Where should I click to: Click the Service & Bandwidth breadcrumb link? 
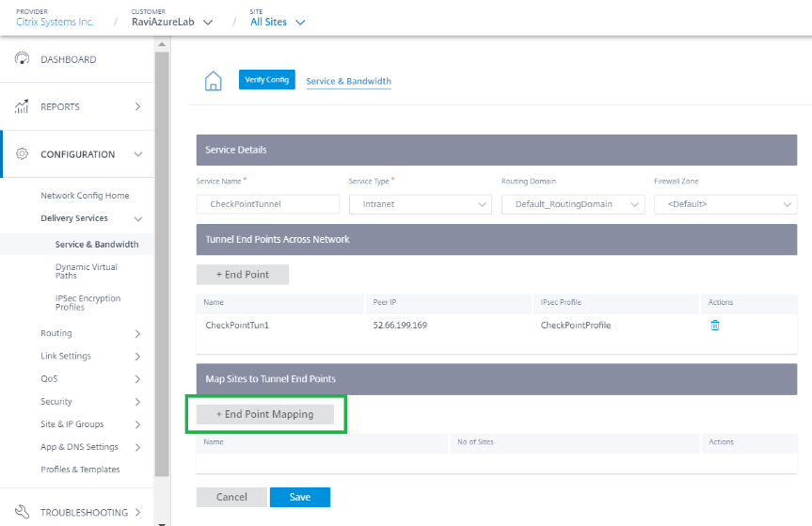tap(348, 81)
